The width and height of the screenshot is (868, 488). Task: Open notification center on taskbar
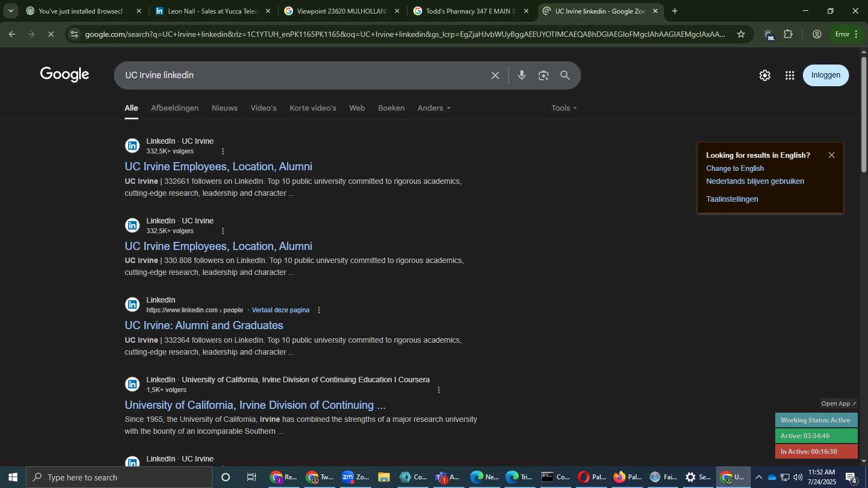(851, 477)
